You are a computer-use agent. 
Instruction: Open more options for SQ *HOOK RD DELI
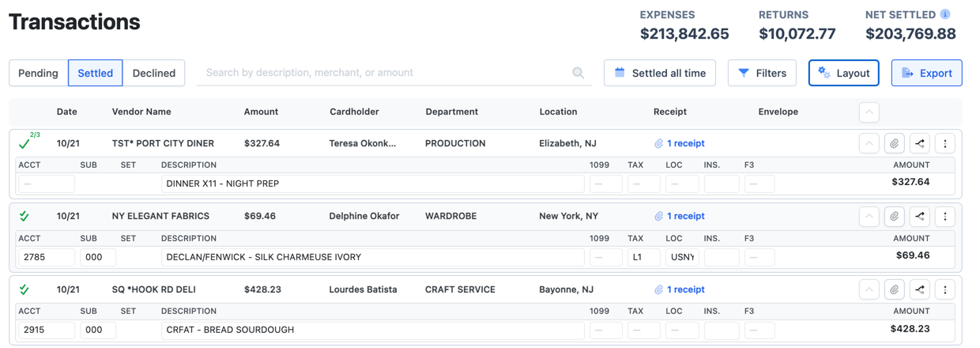tap(945, 289)
